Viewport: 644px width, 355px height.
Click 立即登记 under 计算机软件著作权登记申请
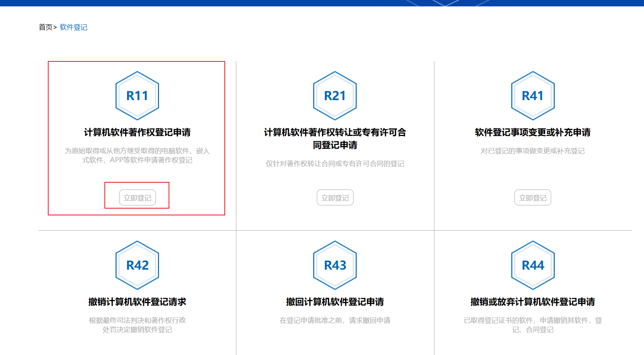(x=137, y=197)
